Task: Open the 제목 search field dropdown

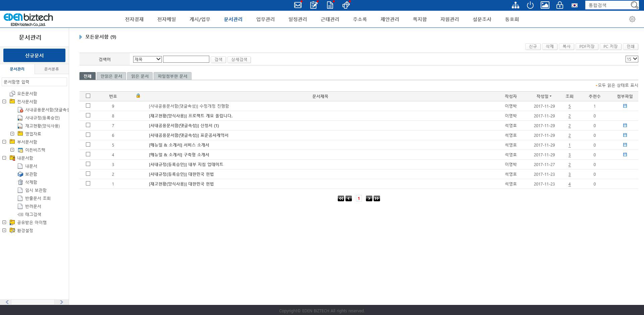Action: coord(147,59)
